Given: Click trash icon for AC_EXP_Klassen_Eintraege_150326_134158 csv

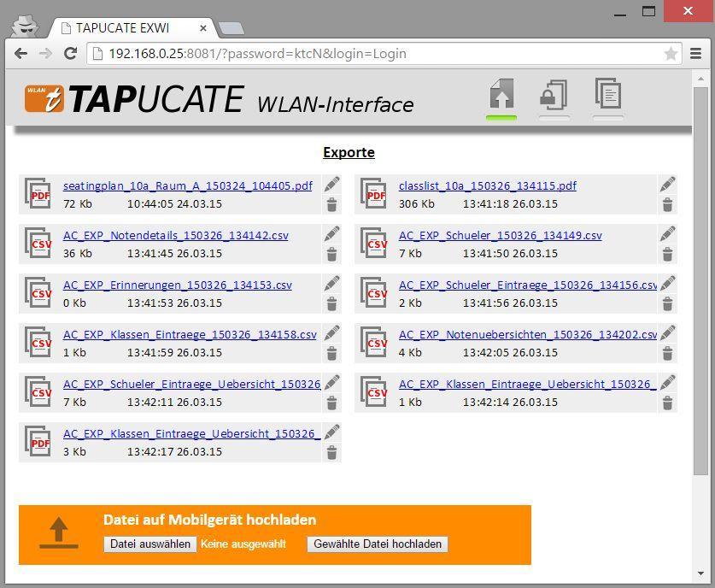Looking at the screenshot, I should 331,354.
